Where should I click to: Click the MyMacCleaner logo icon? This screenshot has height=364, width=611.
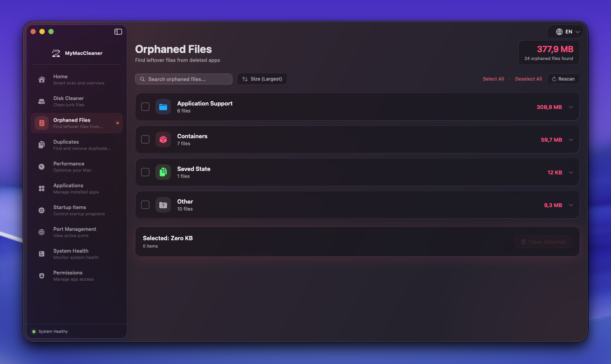[x=56, y=53]
